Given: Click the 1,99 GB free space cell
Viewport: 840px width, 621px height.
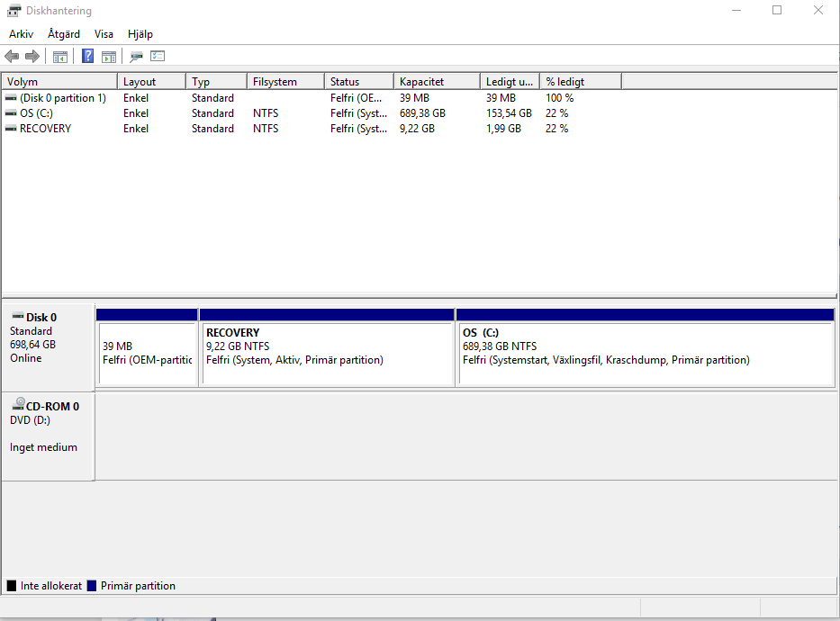Looking at the screenshot, I should pyautogui.click(x=503, y=129).
